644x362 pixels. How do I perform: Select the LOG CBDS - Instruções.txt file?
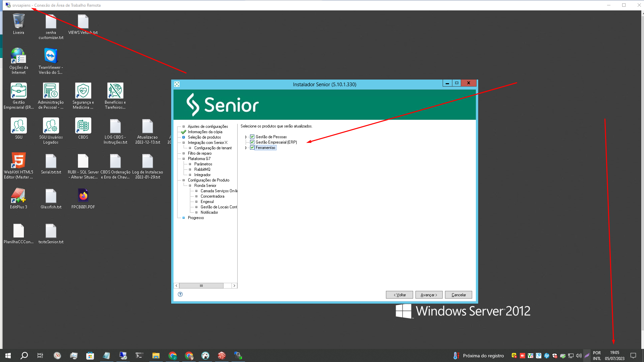click(115, 131)
